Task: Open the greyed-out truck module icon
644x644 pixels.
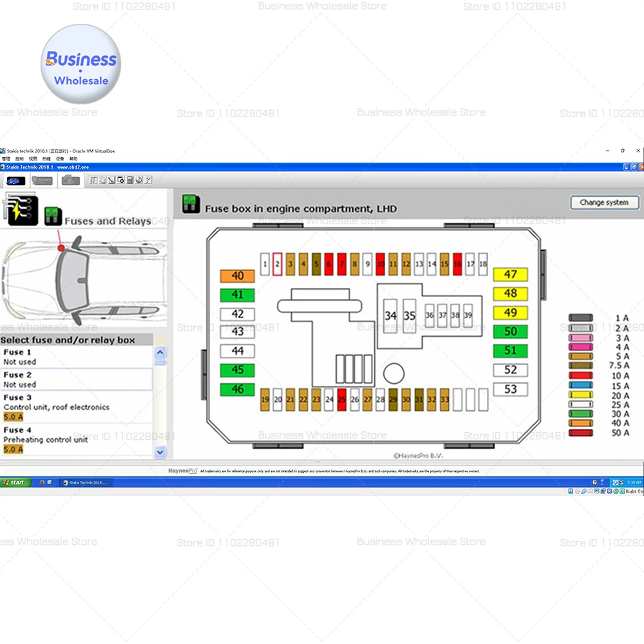Action: pos(70,180)
